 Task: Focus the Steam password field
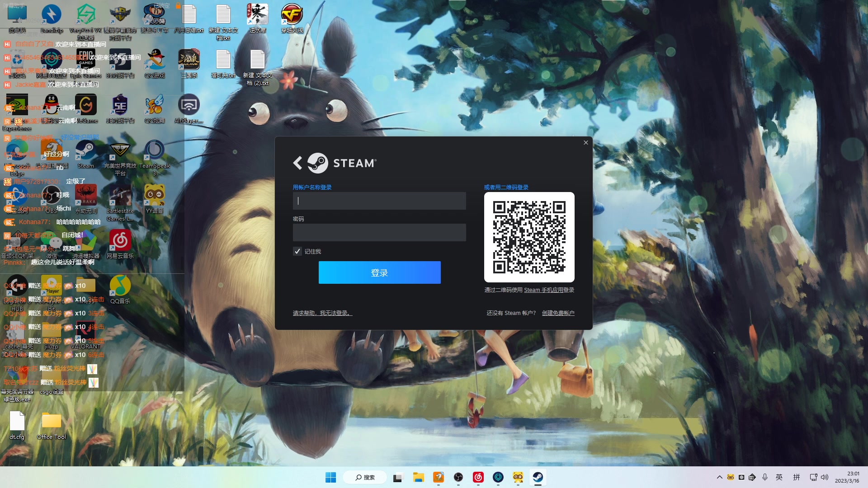pos(379,232)
